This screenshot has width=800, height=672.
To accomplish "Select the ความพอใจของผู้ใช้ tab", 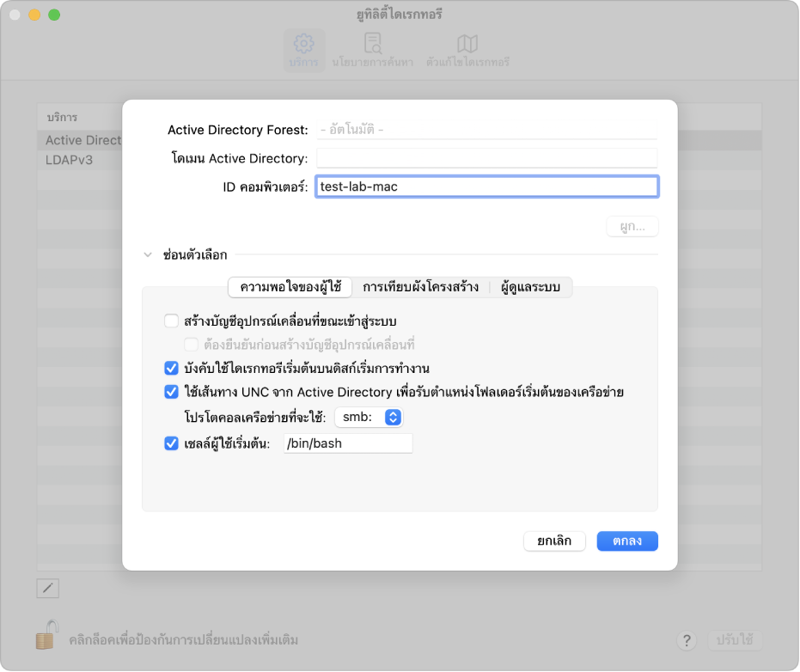I will pyautogui.click(x=290, y=287).
